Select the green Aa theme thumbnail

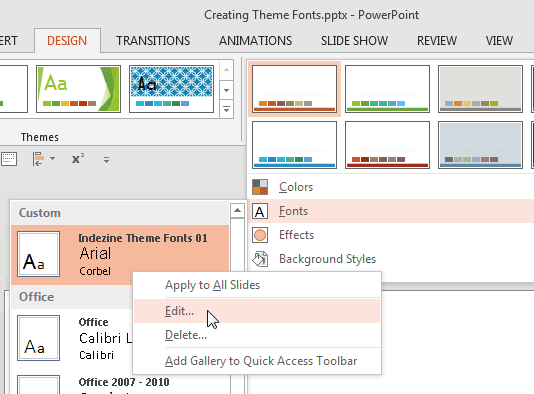(x=78, y=89)
